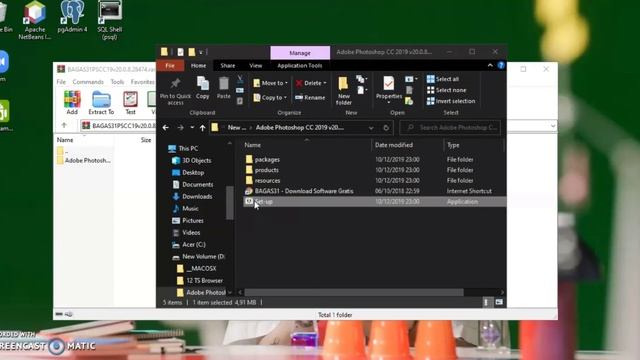This screenshot has height=360, width=640.
Task: Click the New breadcrumb in address bar
Action: (x=236, y=128)
